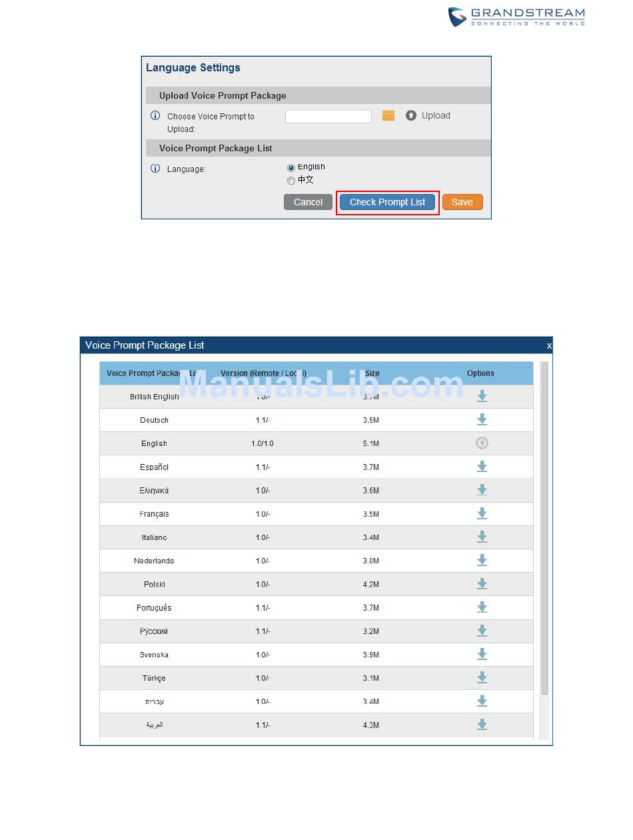Click the Cancel button
Image resolution: width=633 pixels, height=840 pixels.
coord(308,202)
